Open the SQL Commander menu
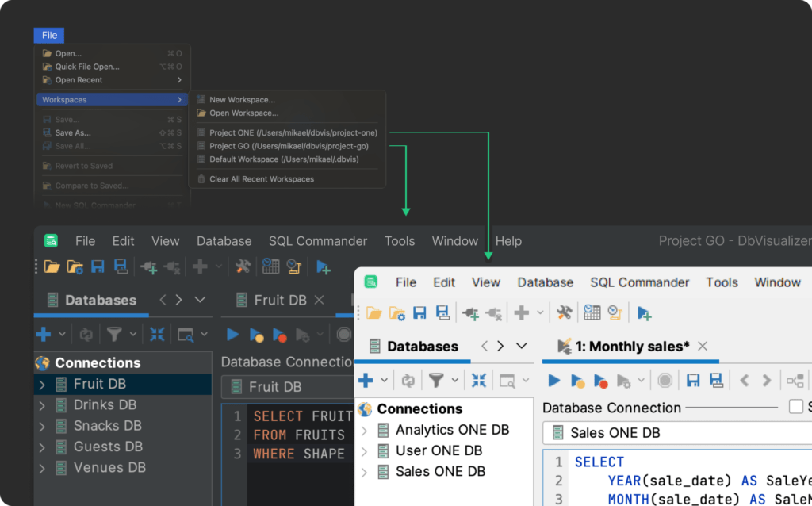The width and height of the screenshot is (812, 506). tap(639, 282)
